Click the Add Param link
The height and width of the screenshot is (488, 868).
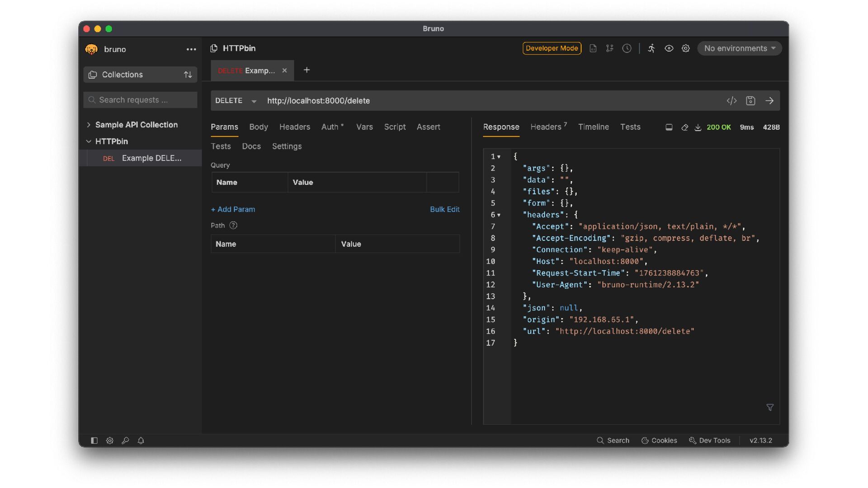233,209
